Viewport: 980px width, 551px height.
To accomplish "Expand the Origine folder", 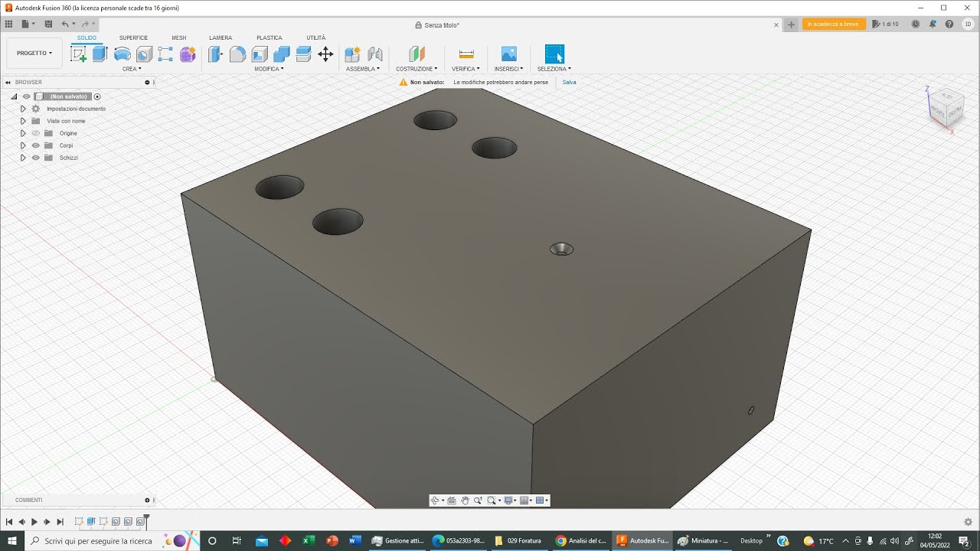I will pyautogui.click(x=23, y=133).
